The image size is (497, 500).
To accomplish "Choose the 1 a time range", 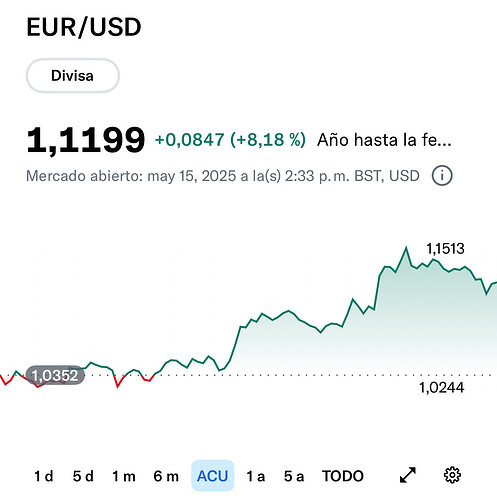I will pos(256,476).
